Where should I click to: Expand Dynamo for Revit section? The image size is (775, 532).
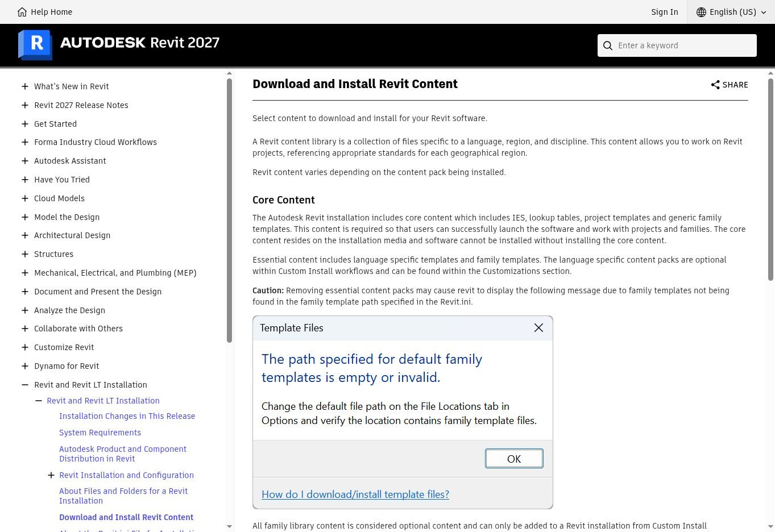pyautogui.click(x=25, y=366)
